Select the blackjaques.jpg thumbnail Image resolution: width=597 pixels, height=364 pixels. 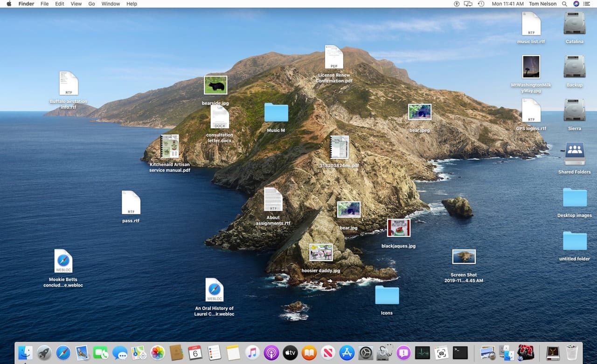click(x=399, y=228)
